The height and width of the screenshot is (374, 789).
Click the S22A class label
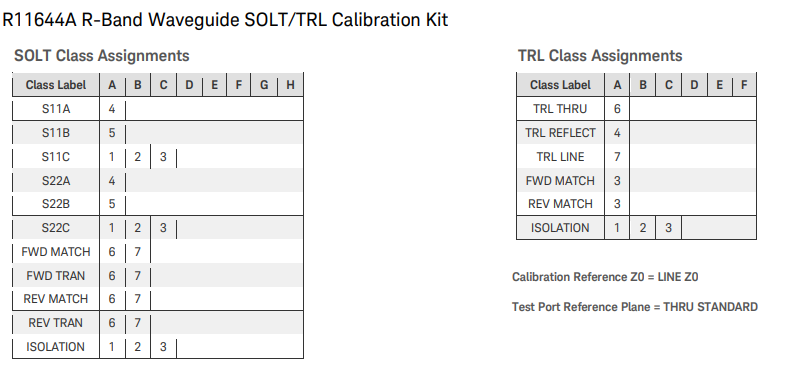56,181
